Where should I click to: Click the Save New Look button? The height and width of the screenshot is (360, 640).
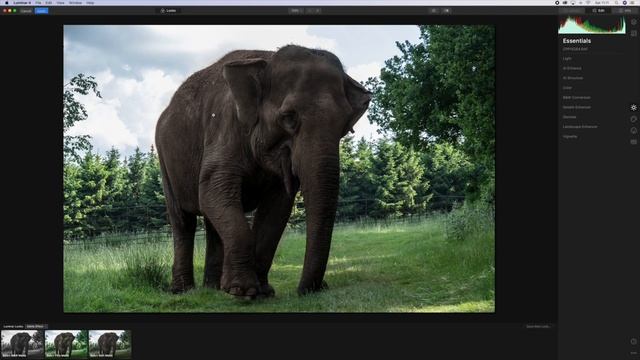coord(538,327)
